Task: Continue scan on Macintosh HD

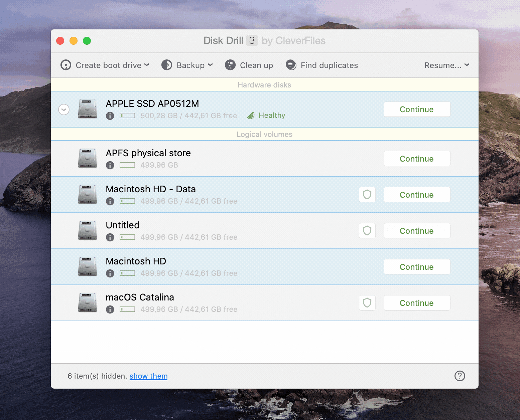Action: tap(417, 267)
